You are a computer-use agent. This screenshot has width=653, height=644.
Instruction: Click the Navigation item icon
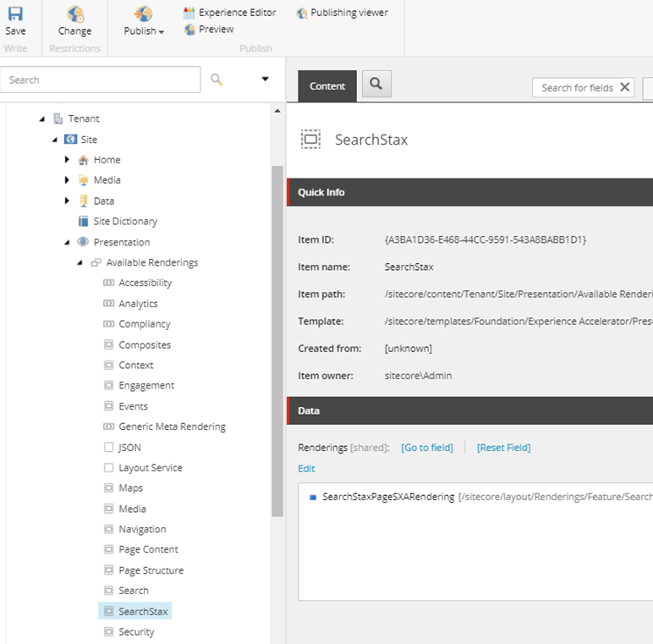click(x=109, y=530)
